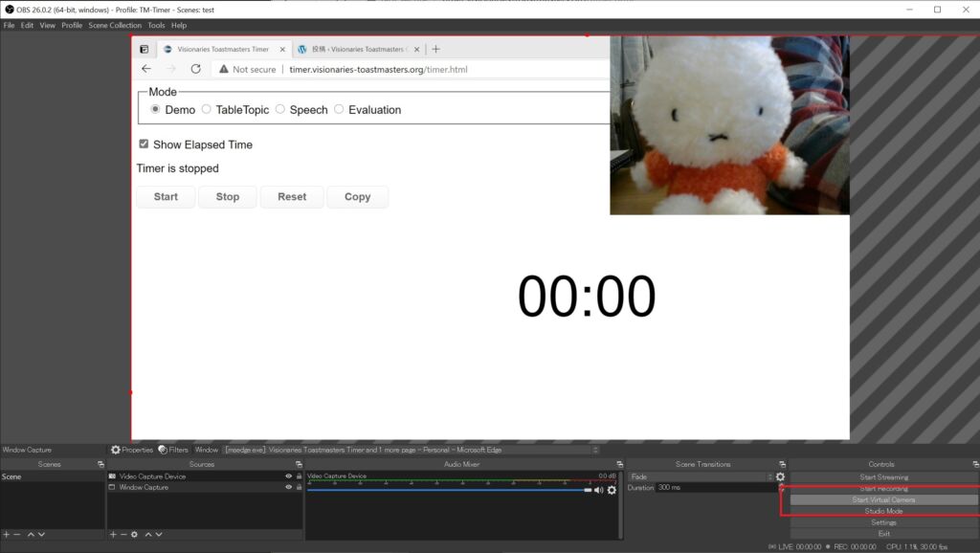This screenshot has height=553, width=980.
Task: Click refresh icon in captured Edge window
Action: pos(195,69)
